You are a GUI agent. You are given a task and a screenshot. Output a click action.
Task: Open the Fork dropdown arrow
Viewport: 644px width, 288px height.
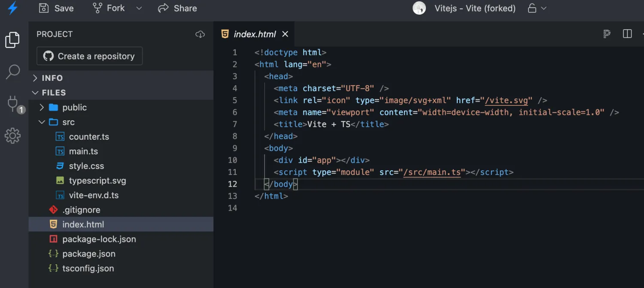[x=139, y=8]
